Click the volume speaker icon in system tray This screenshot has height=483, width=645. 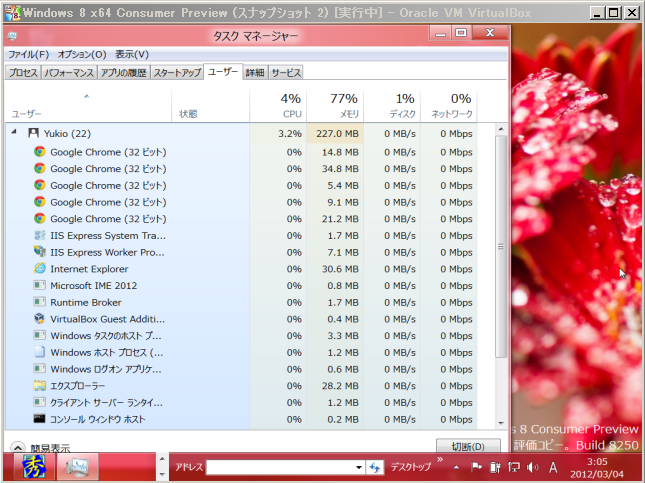(x=531, y=467)
